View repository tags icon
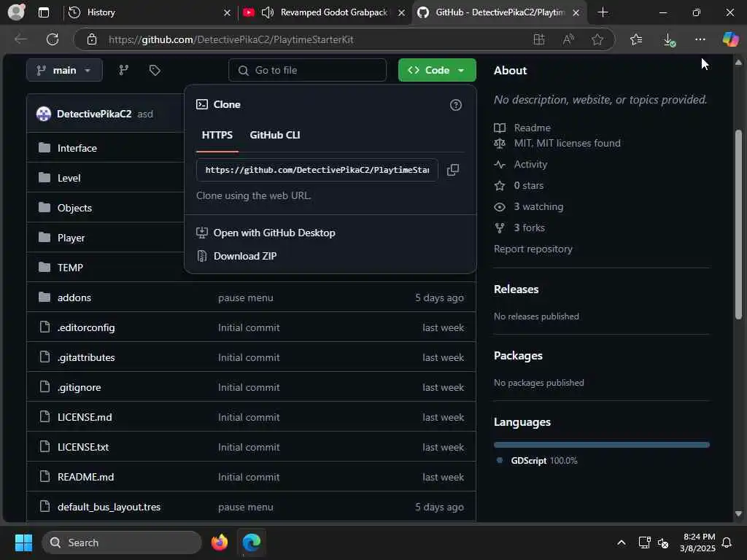 (x=155, y=71)
